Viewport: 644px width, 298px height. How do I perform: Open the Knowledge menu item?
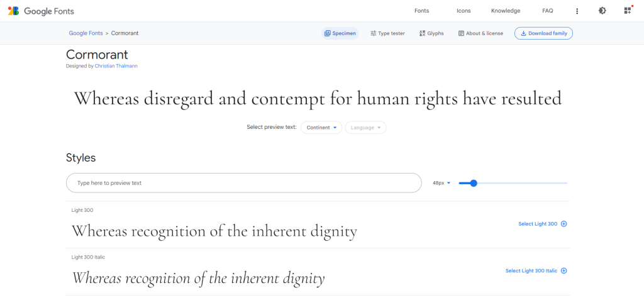[x=506, y=11]
